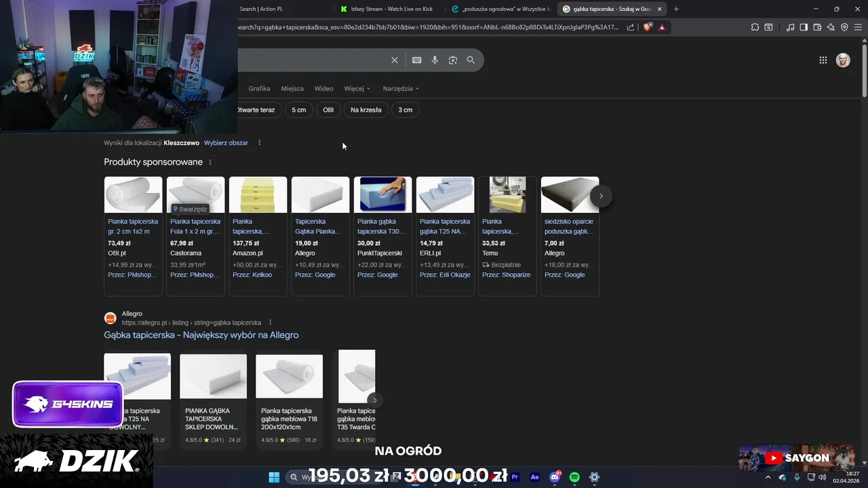Advance Allegro product carousel arrow
This screenshot has height=488, width=868.
point(374,400)
